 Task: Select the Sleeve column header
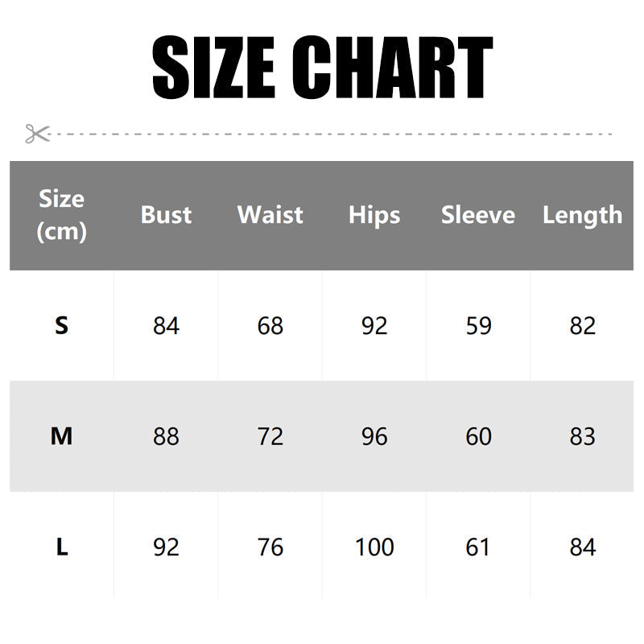pyautogui.click(x=478, y=215)
